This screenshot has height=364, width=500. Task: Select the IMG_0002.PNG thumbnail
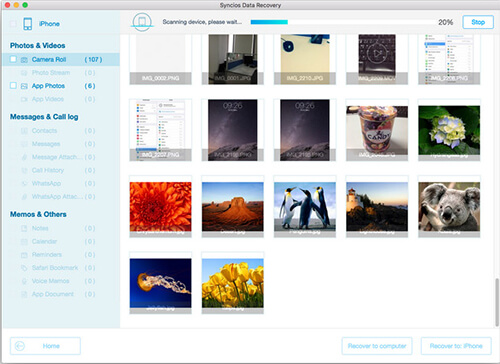(x=160, y=59)
